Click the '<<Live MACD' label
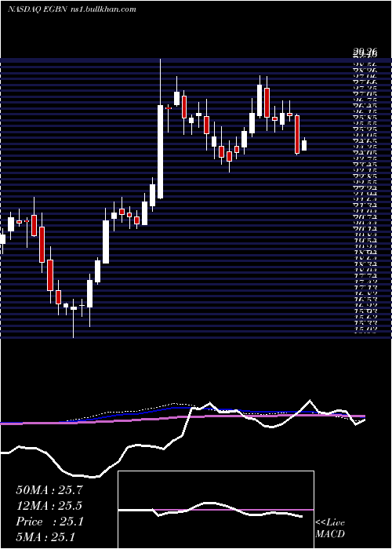392x549 pixels. click(330, 529)
